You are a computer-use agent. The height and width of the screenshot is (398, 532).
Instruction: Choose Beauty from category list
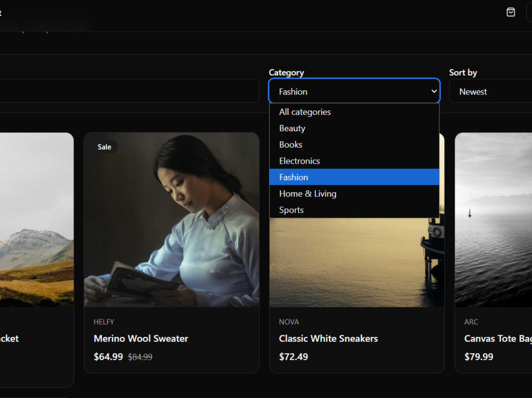354,128
